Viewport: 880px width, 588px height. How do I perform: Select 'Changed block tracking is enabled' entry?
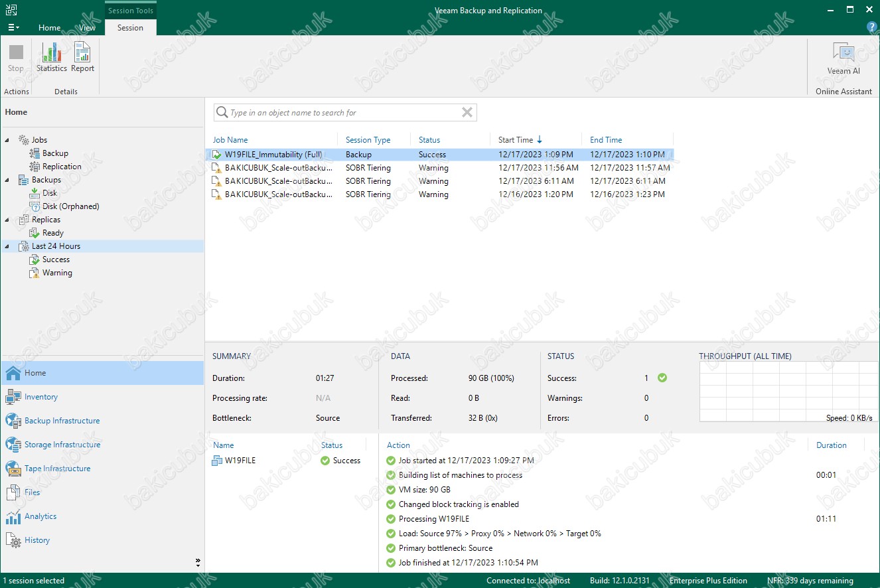(x=459, y=504)
